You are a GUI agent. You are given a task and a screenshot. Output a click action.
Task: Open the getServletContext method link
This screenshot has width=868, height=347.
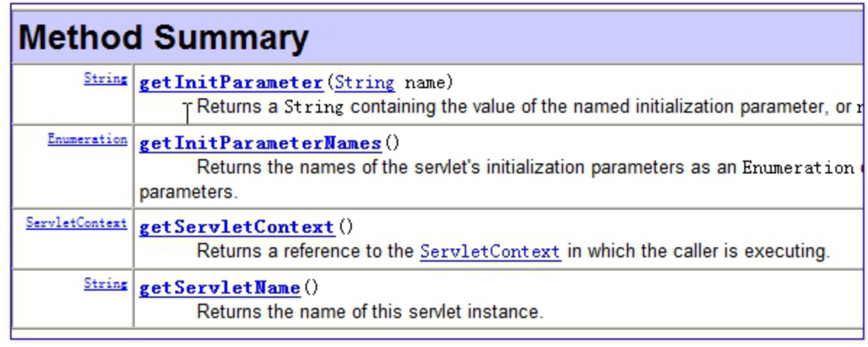[237, 227]
